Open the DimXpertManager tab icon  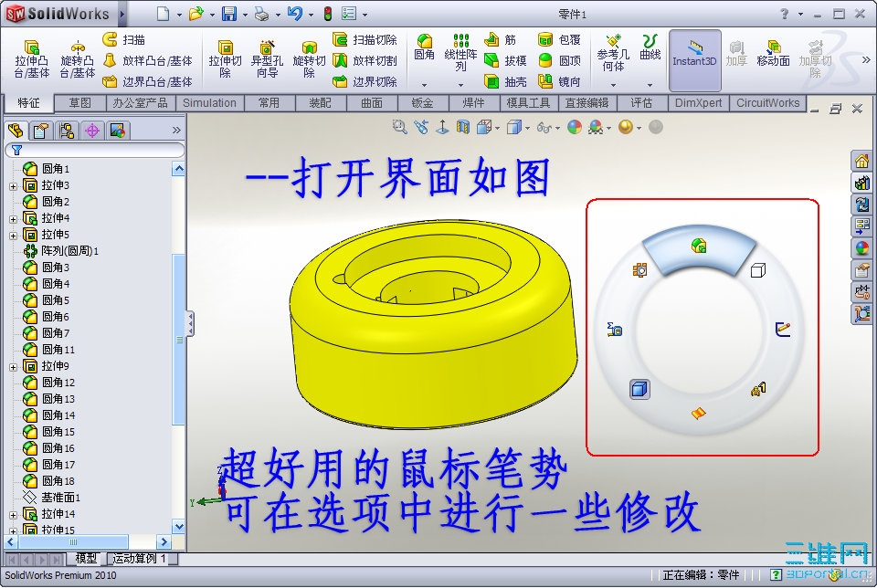pos(91,131)
